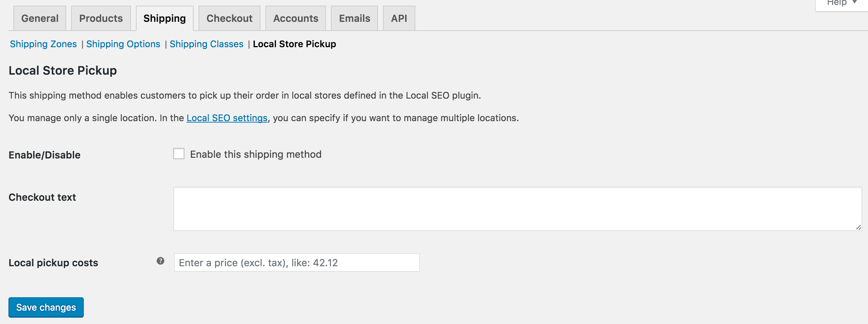The width and height of the screenshot is (868, 324).
Task: Switch to the Products tab
Action: (101, 18)
